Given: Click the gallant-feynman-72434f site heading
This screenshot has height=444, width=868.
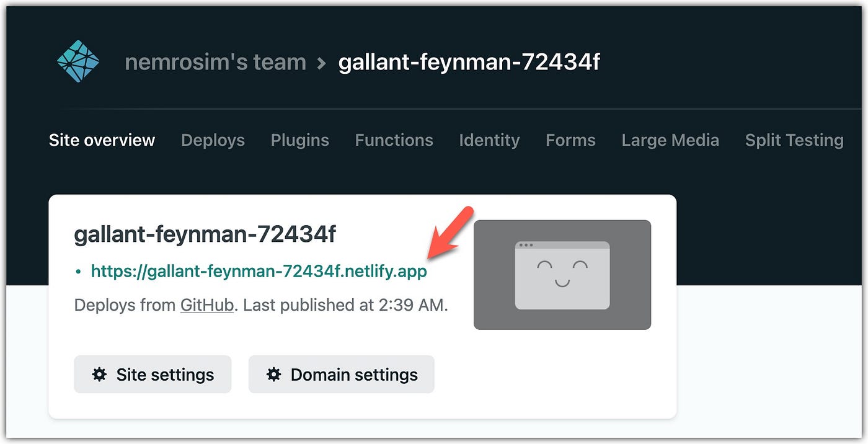Looking at the screenshot, I should [205, 234].
